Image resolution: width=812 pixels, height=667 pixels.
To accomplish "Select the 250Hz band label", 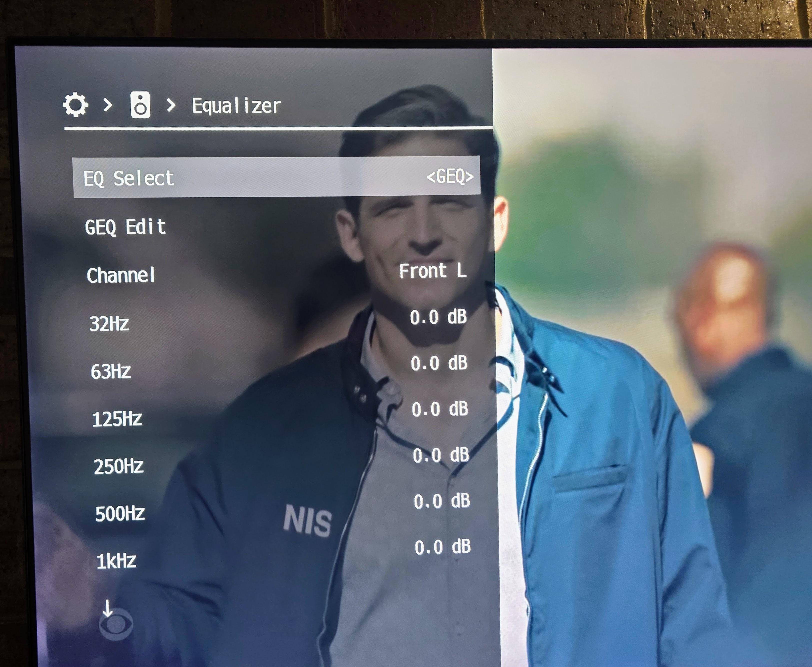I will 119,466.
